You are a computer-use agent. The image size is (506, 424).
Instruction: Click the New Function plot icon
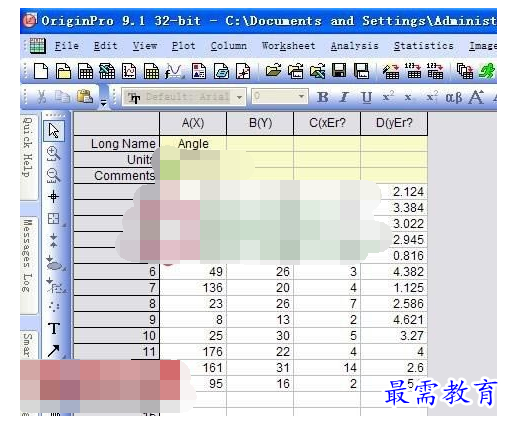[174, 71]
